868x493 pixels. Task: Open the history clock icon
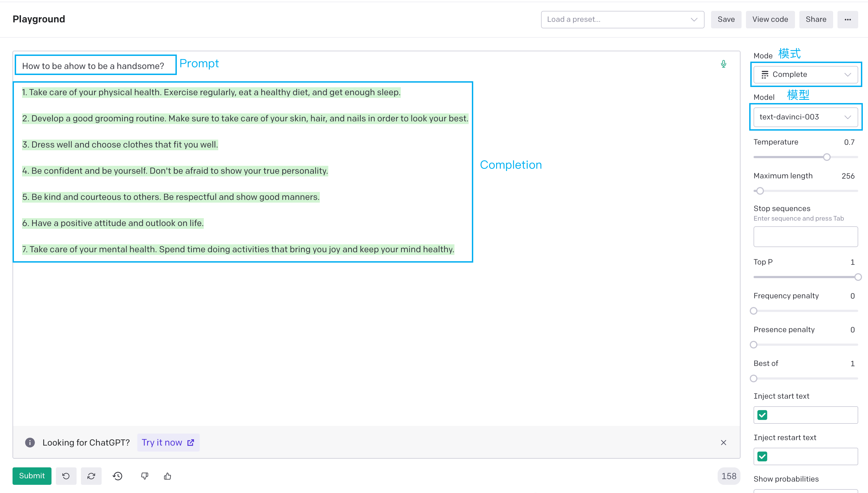tap(117, 476)
